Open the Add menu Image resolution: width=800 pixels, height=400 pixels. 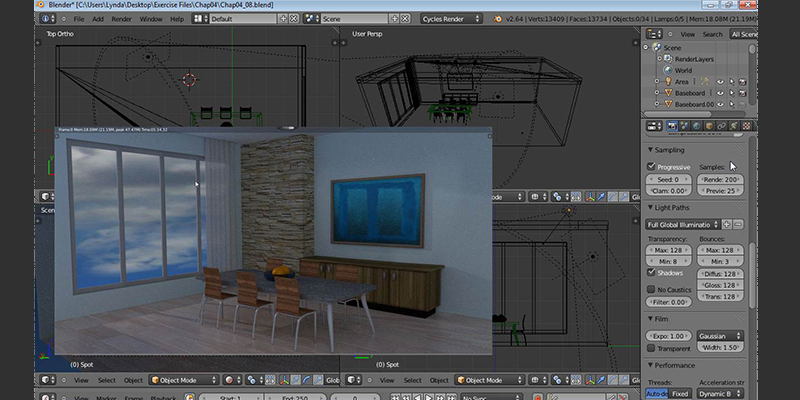coord(97,19)
